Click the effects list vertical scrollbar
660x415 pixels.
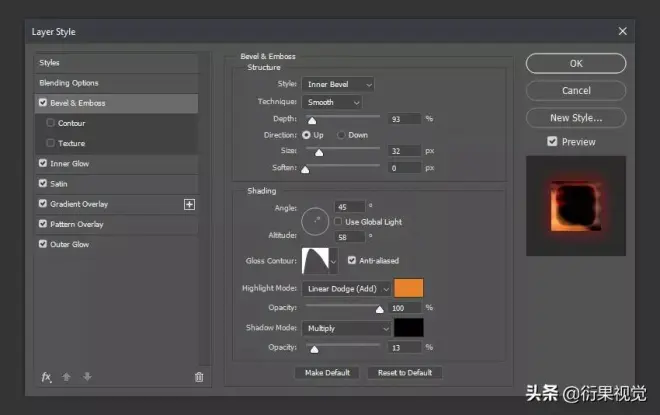tap(205, 209)
